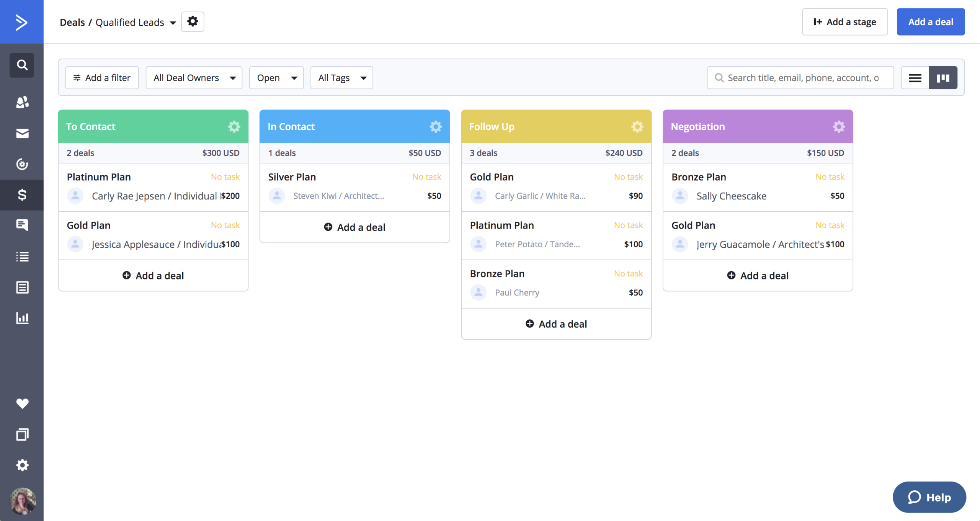Open the search tool in the sidebar
Screen dimensions: 980x521
click(22, 65)
